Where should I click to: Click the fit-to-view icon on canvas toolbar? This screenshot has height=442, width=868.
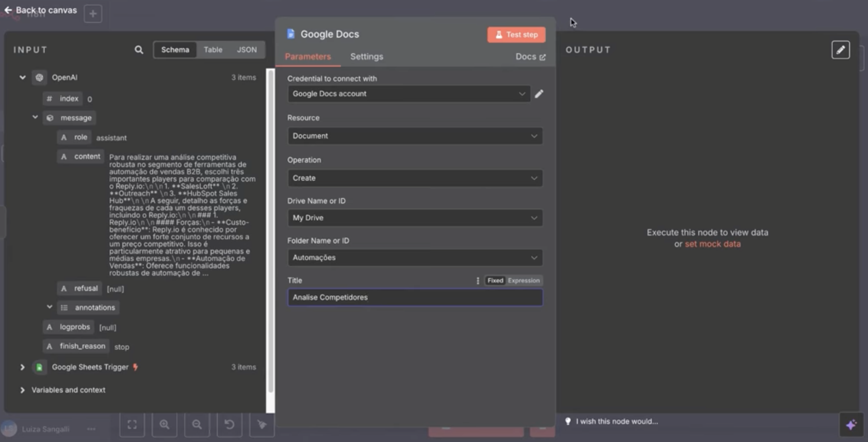pyautogui.click(x=132, y=424)
